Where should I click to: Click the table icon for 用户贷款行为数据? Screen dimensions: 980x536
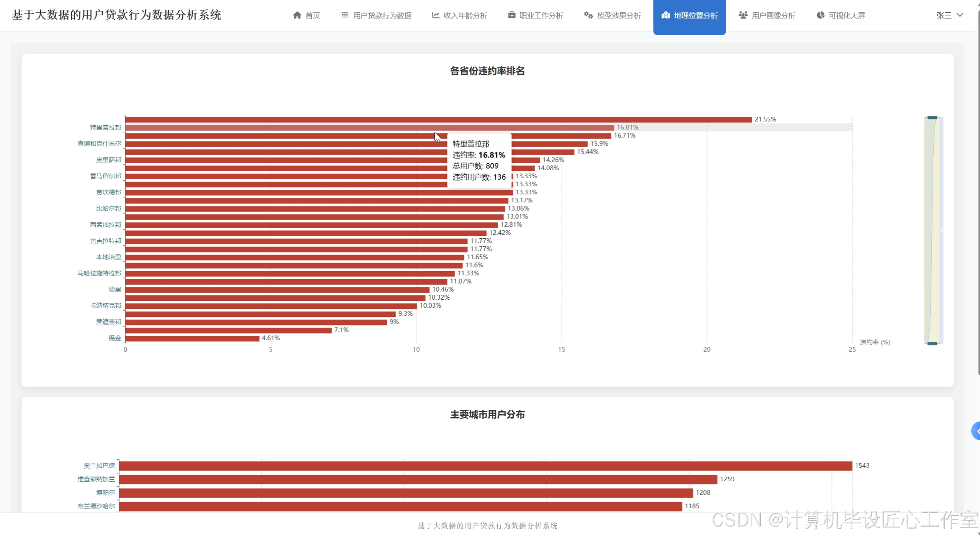point(345,15)
